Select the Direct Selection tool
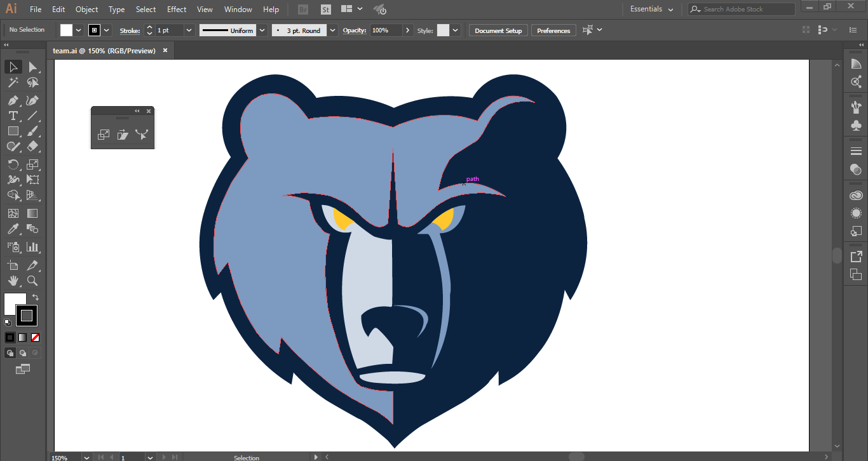 tap(32, 67)
